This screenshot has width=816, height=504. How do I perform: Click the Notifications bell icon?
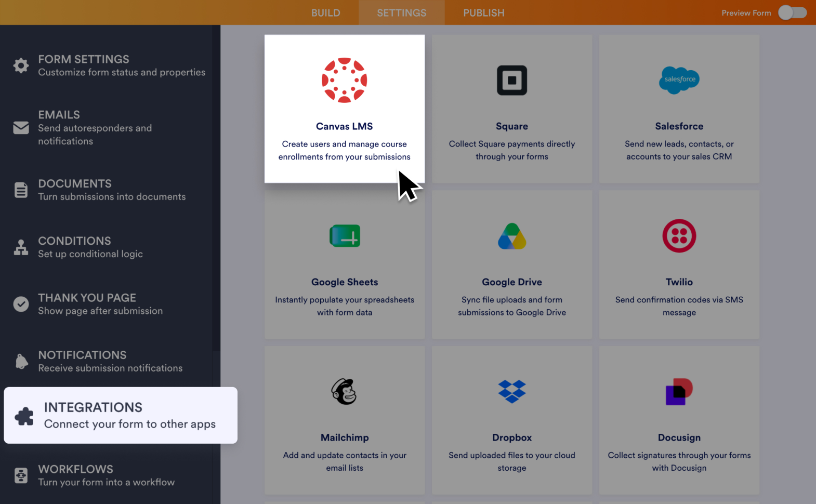pos(21,361)
